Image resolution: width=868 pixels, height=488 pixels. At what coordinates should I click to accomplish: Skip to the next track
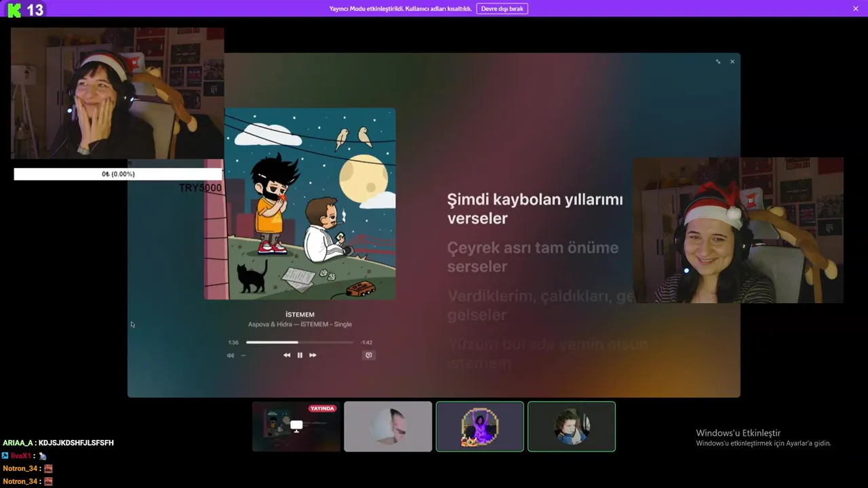coord(313,355)
